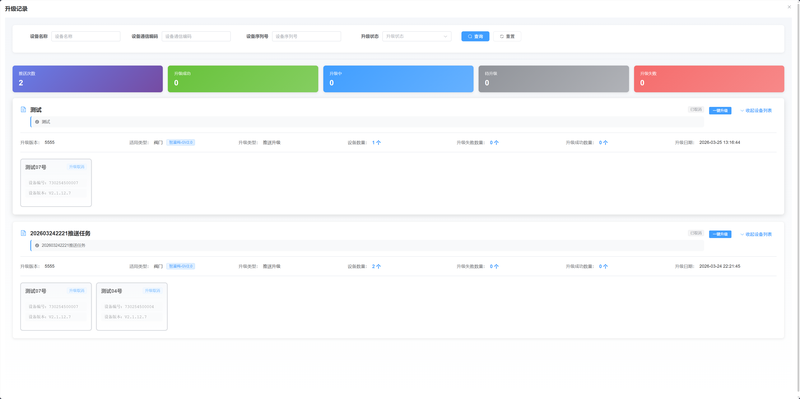Click the status tag in 测试 header

tap(696, 110)
